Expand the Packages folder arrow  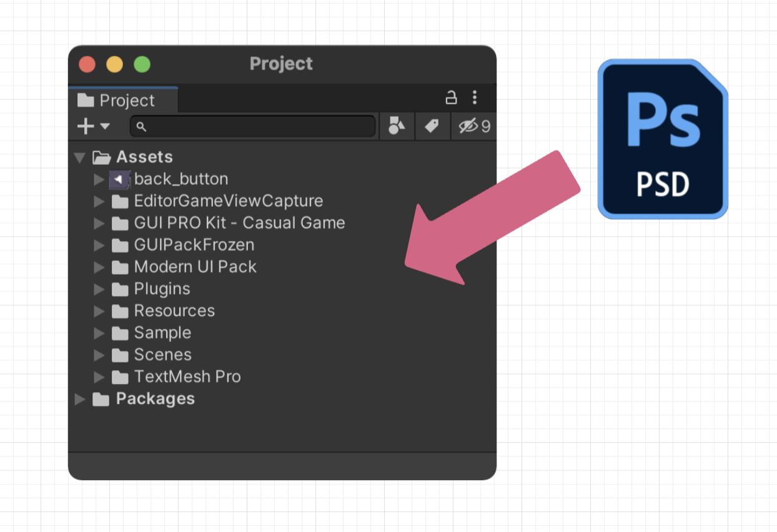(79, 399)
